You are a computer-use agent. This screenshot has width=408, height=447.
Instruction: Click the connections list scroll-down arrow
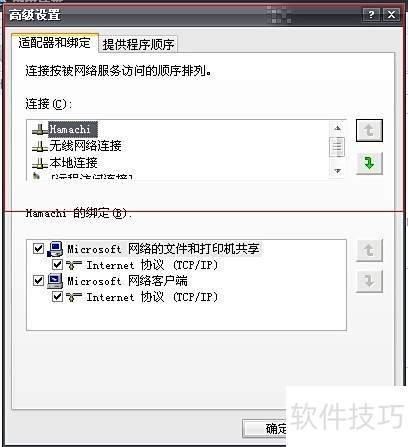(x=337, y=171)
